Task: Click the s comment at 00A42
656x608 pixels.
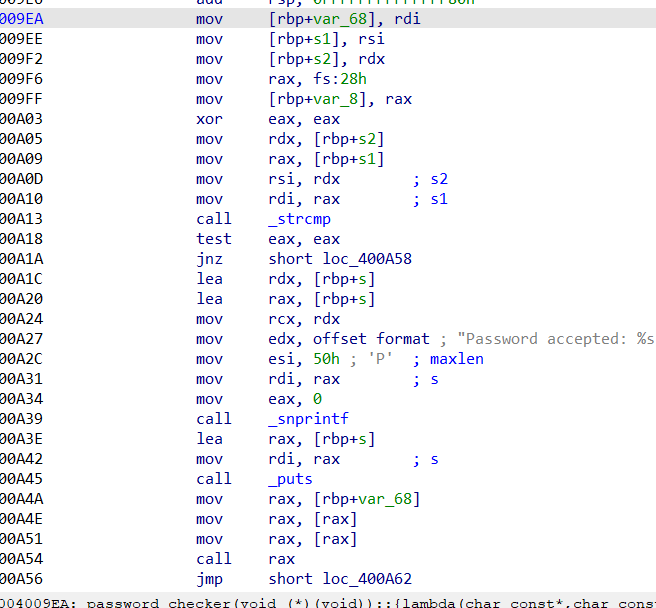Action: pyautogui.click(x=434, y=459)
